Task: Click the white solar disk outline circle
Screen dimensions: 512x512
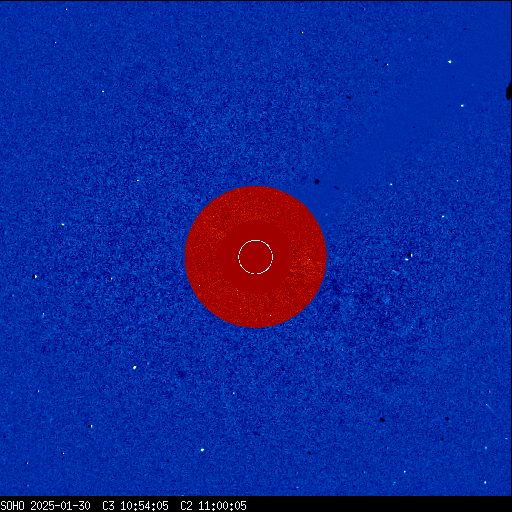Action: pyautogui.click(x=256, y=257)
